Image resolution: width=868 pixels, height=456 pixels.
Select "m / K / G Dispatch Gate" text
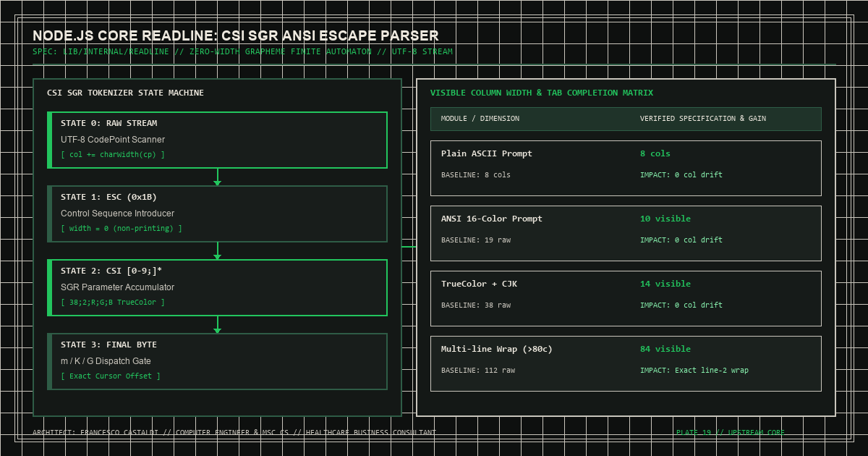coord(106,361)
